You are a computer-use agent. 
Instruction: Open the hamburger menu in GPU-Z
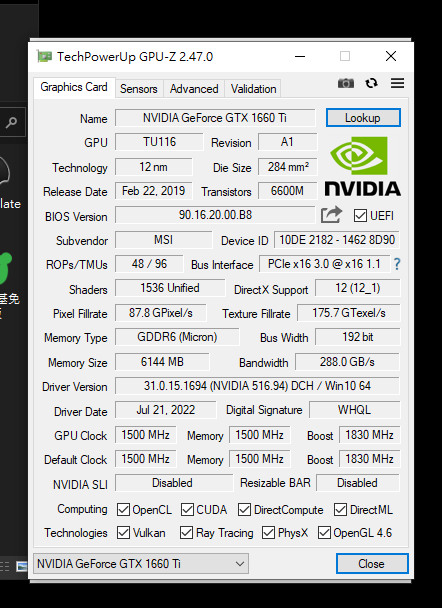pyautogui.click(x=397, y=83)
